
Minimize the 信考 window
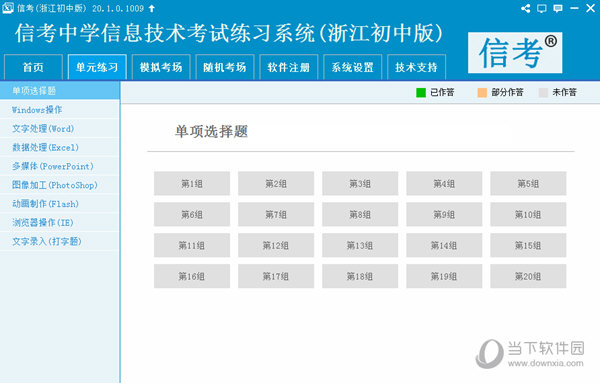point(574,8)
